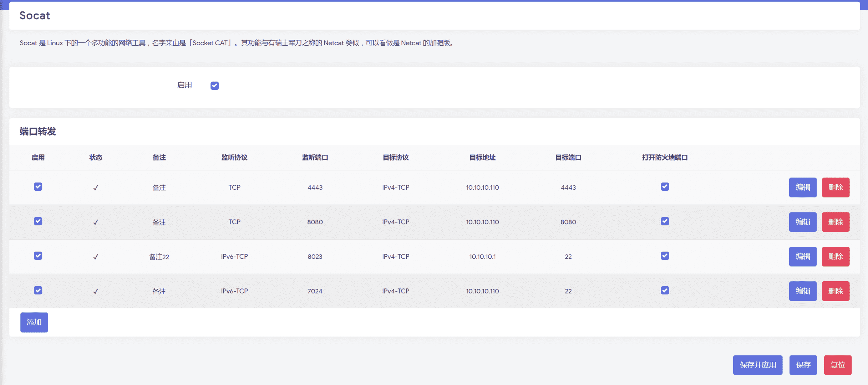This screenshot has height=385, width=868.
Task: Delete the 4443 port forwarding rule
Action: click(835, 188)
